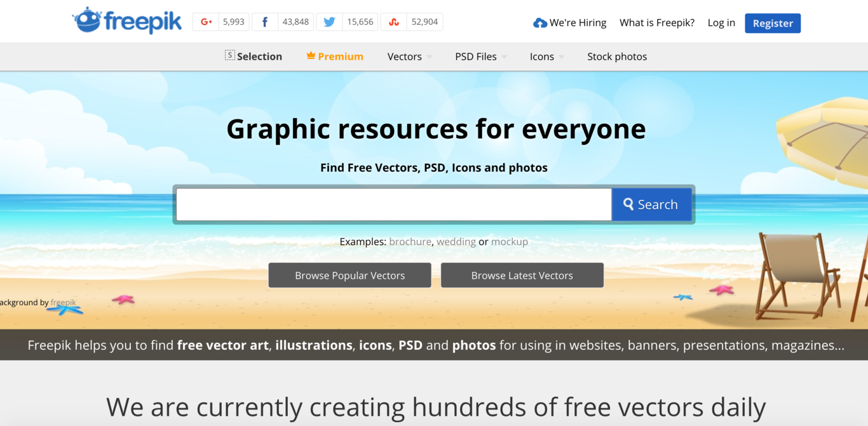868x426 pixels.
Task: Click the Twitter bird icon
Action: tap(329, 21)
